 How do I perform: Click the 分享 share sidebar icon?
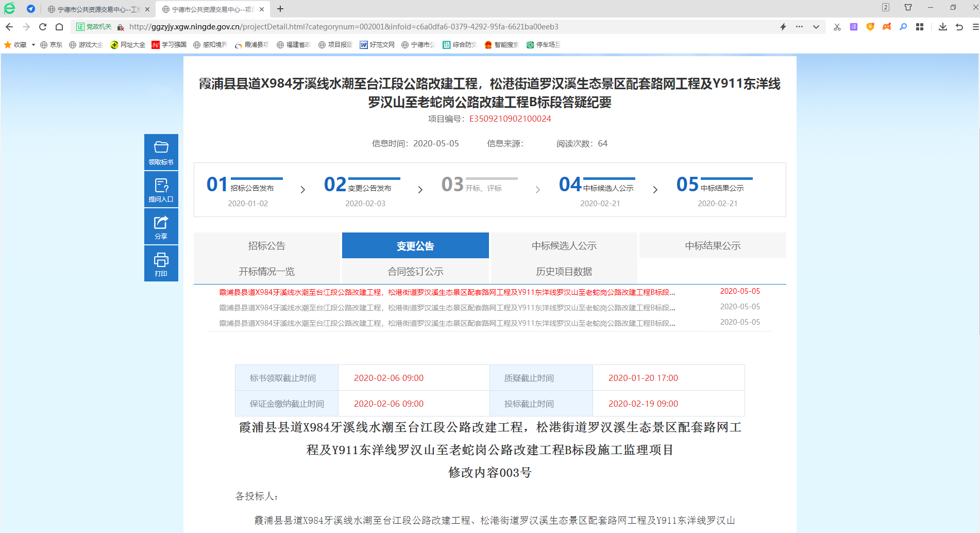pyautogui.click(x=161, y=226)
